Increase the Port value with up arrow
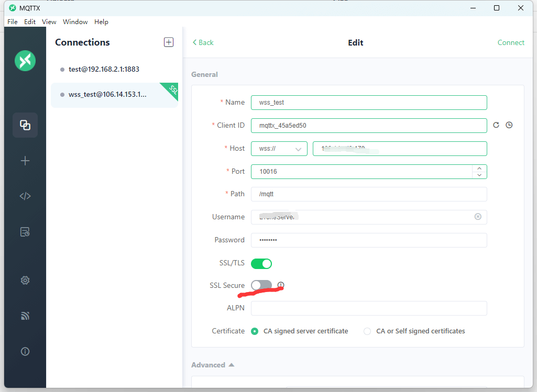537x392 pixels. click(479, 169)
